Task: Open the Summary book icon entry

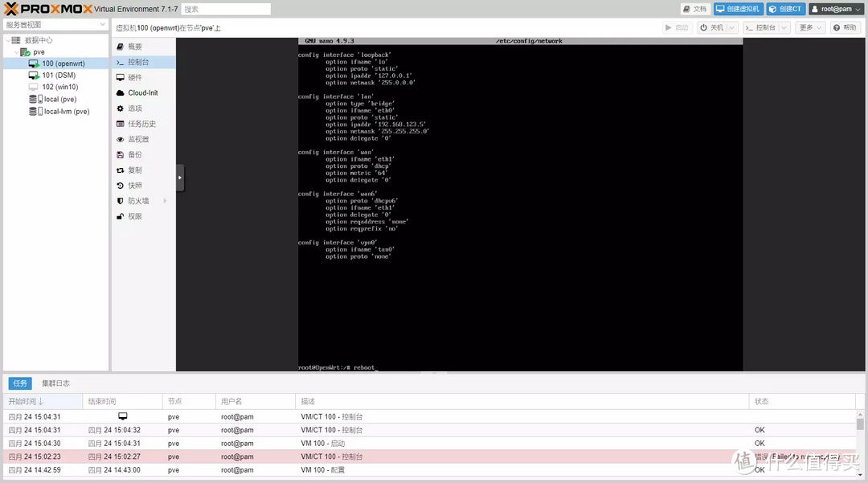Action: tap(143, 47)
